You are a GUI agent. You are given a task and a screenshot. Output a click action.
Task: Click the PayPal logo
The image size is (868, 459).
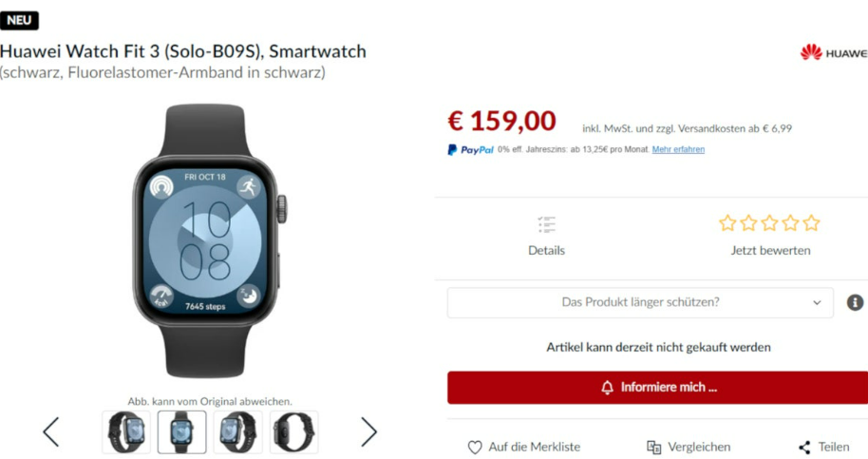pos(470,149)
